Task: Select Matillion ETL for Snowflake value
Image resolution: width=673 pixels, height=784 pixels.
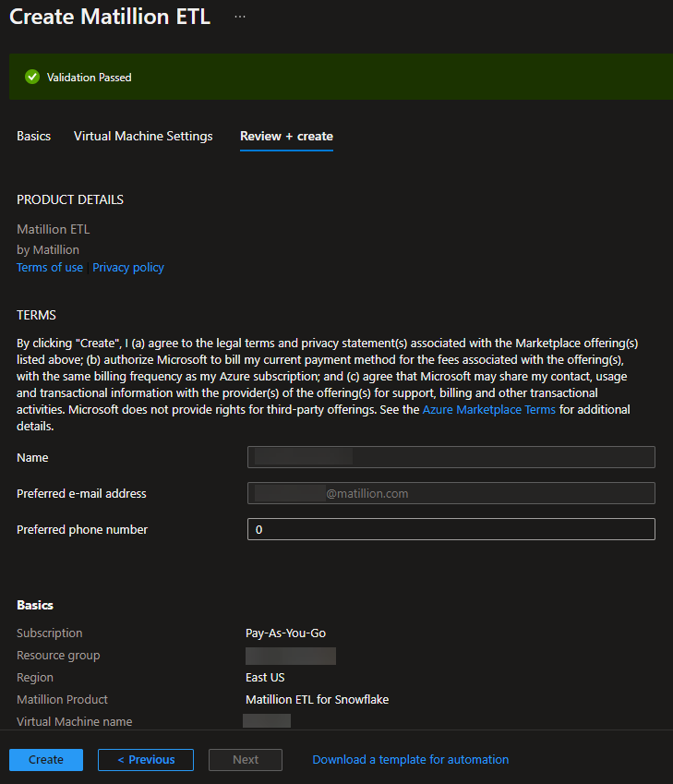Action: coord(317,699)
